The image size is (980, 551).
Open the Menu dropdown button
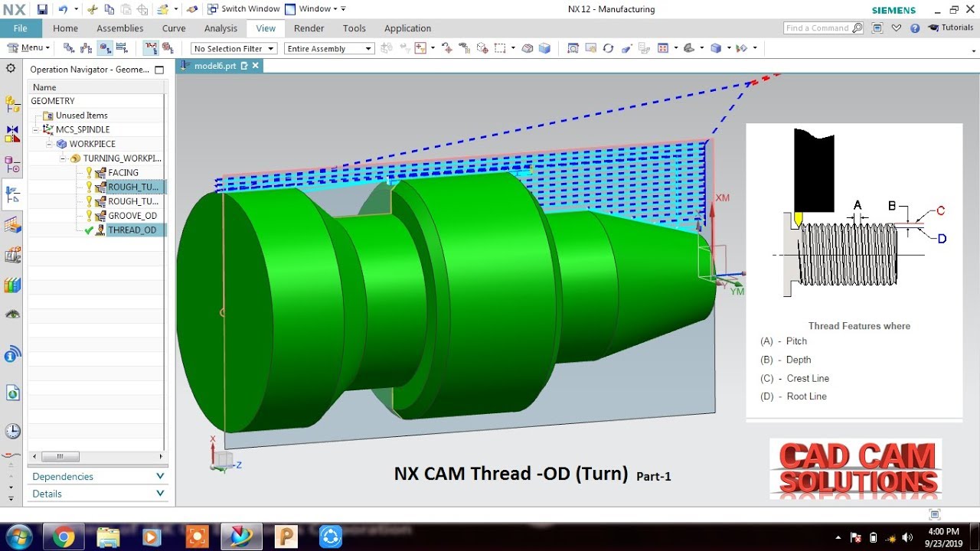[28, 47]
